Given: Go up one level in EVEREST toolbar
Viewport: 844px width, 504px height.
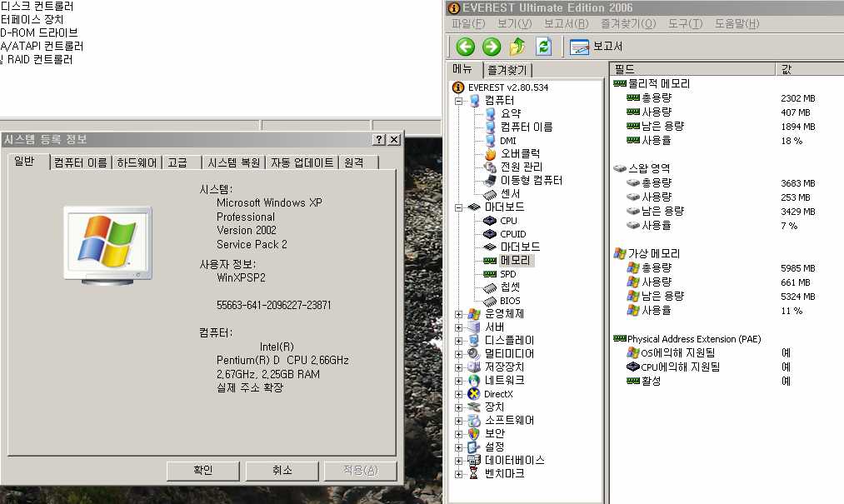Looking at the screenshot, I should pos(517,47).
